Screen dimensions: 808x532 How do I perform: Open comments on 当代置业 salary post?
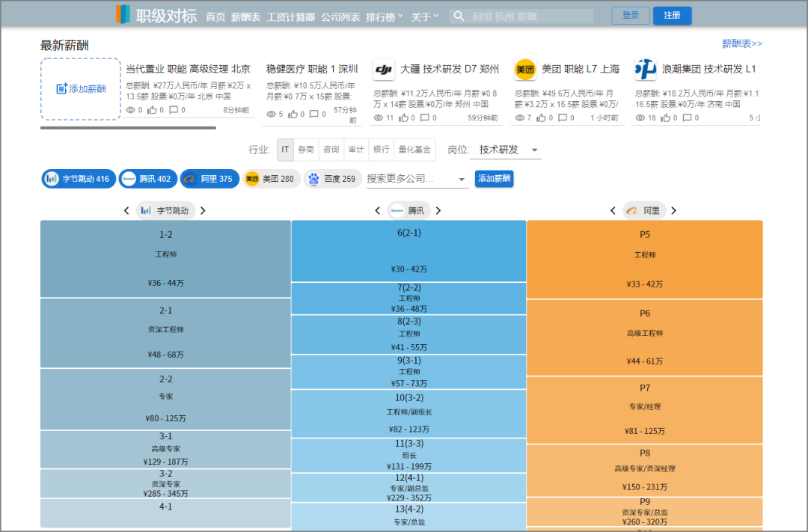pos(174,110)
